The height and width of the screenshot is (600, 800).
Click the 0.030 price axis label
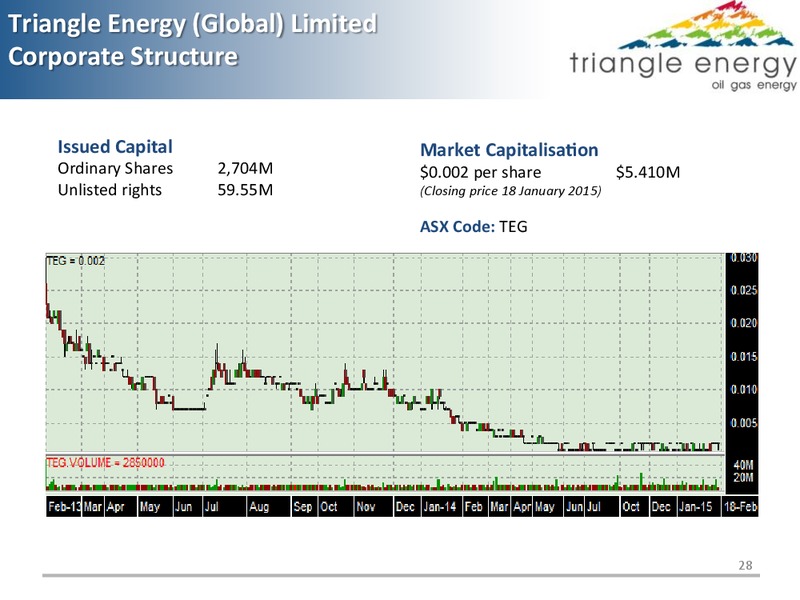coord(744,258)
